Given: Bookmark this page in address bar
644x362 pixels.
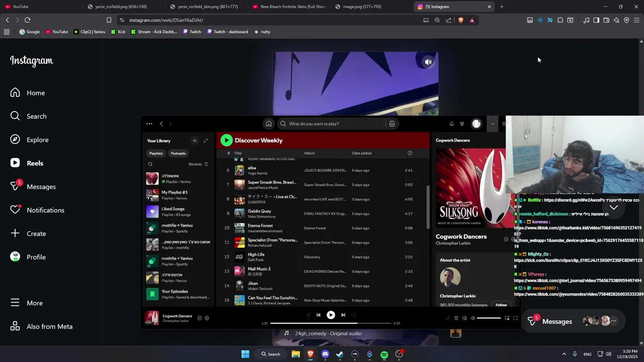Looking at the screenshot, I should 109,20.
